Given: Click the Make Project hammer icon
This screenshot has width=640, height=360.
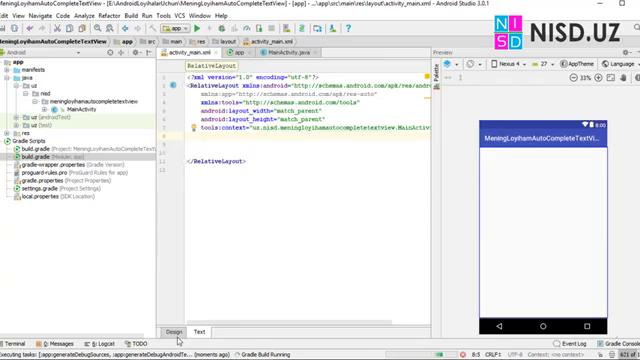Looking at the screenshot, I should click(x=152, y=28).
